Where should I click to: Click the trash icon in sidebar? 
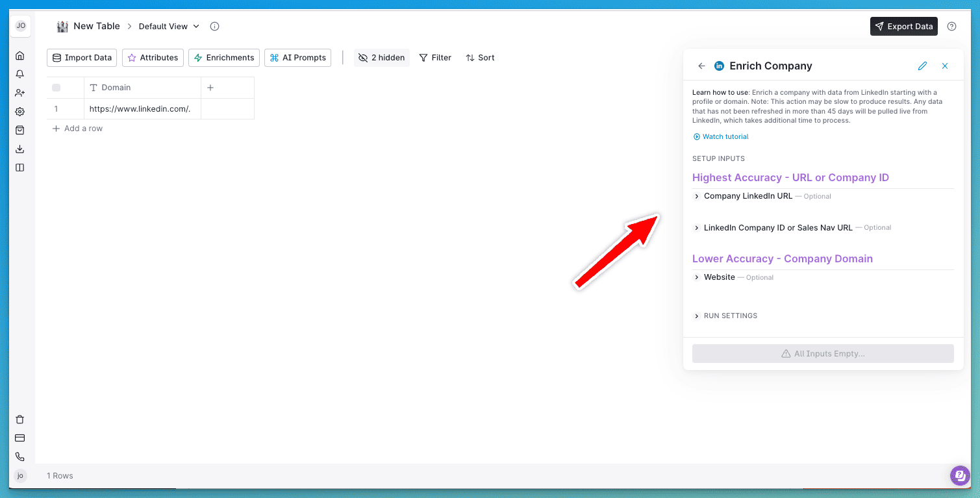point(20,419)
